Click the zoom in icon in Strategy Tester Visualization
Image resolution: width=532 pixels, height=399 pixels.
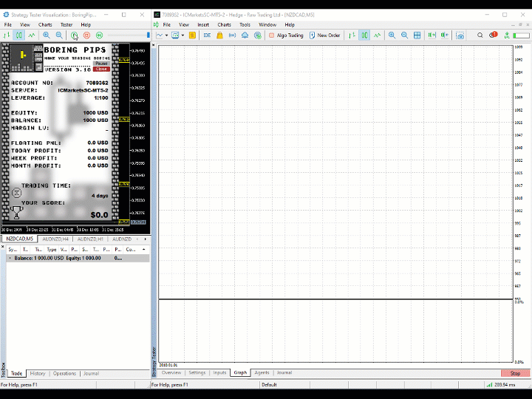47,35
